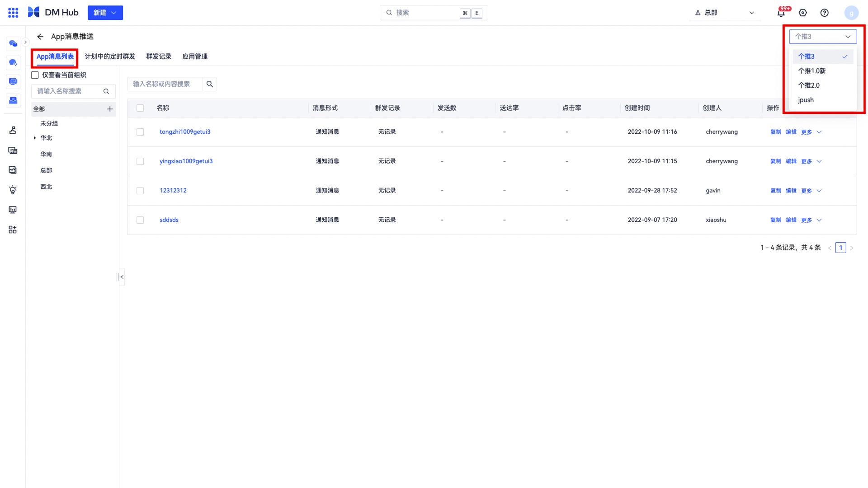868x488 pixels.
Task: Open the WeChat icon in left sidebar
Action: [13, 43]
